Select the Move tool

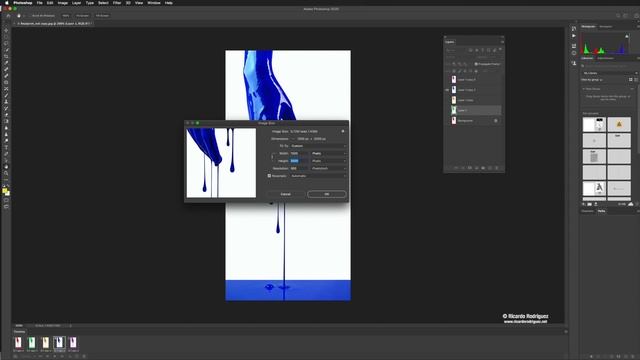pos(6,30)
